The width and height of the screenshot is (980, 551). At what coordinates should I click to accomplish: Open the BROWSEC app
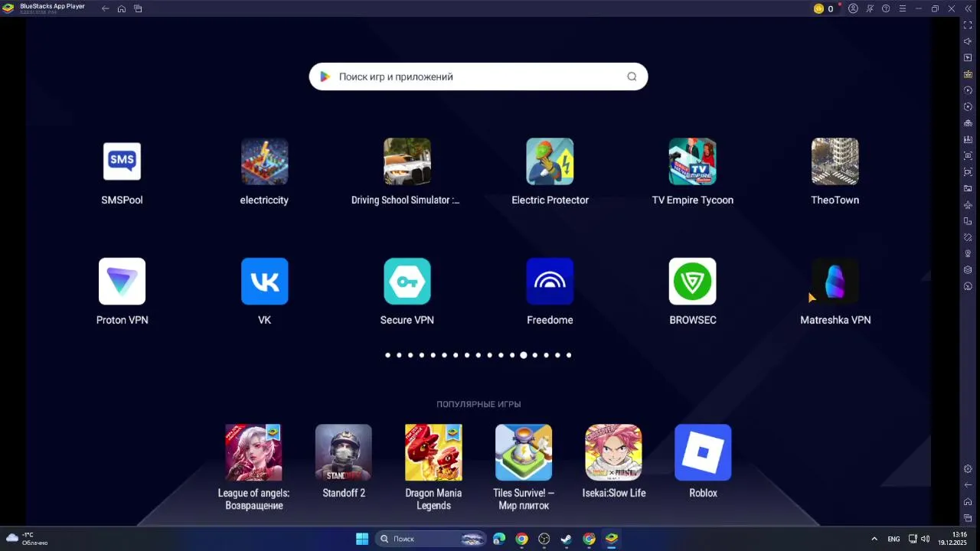[693, 282]
